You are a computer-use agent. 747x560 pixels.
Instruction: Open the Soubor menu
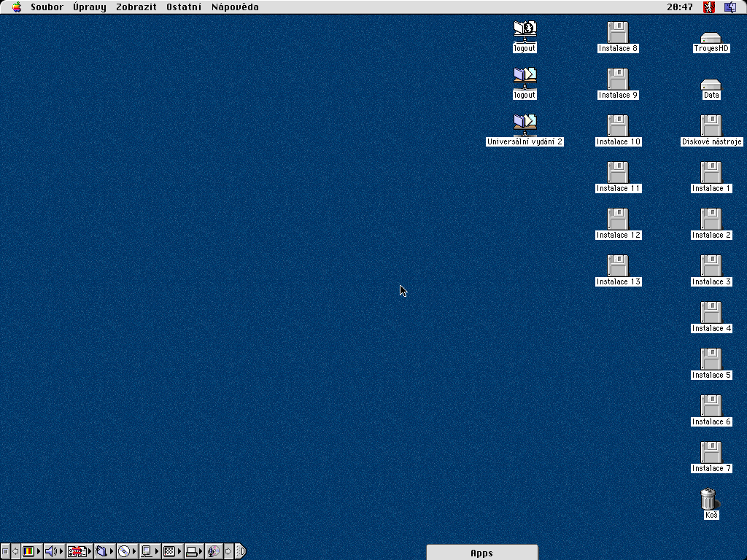click(x=47, y=7)
